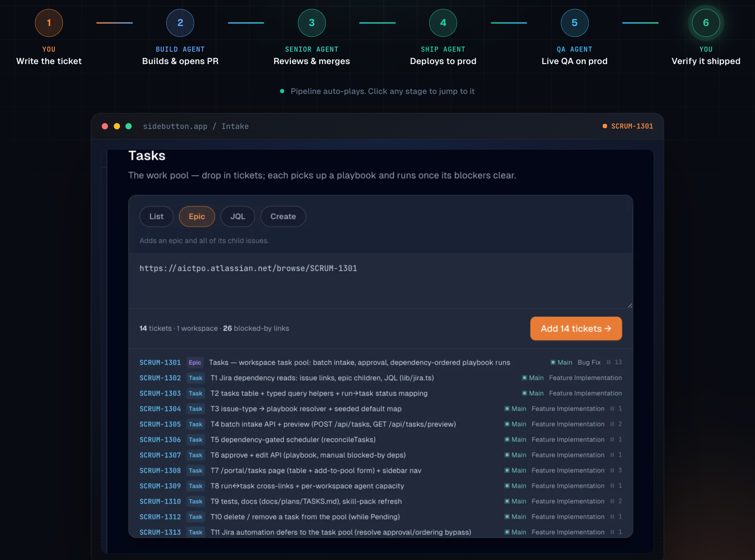Click the blocked-by count icon on SCRUM-1304 row

tap(612, 409)
